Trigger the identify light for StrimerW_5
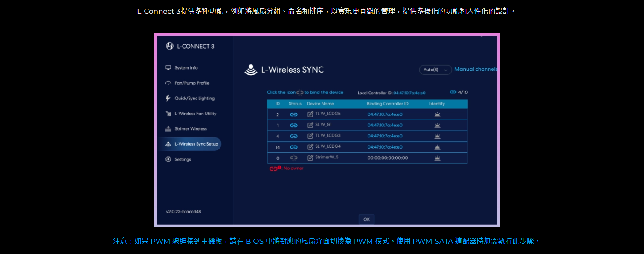The image size is (644, 254). tap(437, 158)
